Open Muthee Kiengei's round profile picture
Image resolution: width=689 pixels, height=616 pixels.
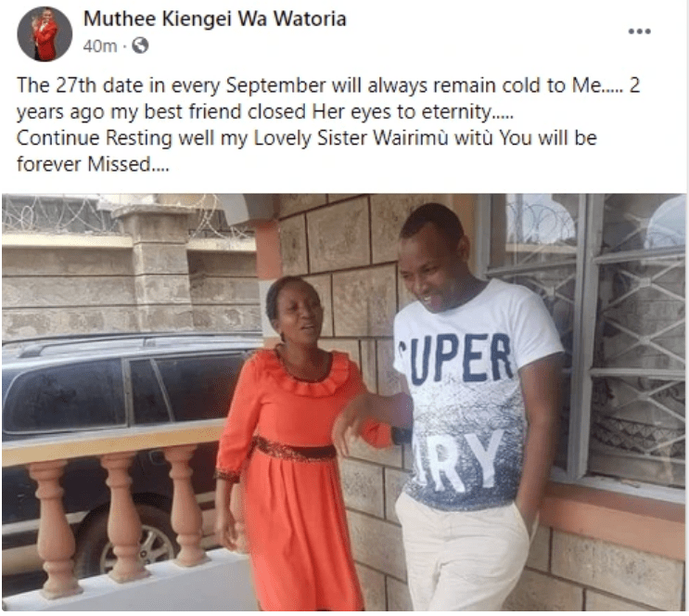pos(45,33)
